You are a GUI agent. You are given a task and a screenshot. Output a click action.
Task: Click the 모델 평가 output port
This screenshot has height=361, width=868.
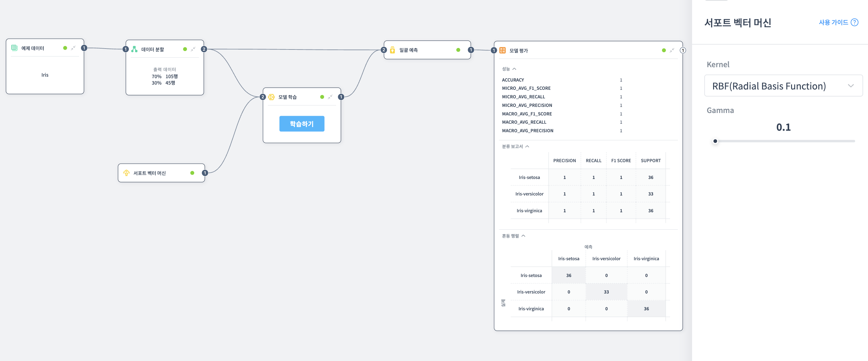pos(683,50)
